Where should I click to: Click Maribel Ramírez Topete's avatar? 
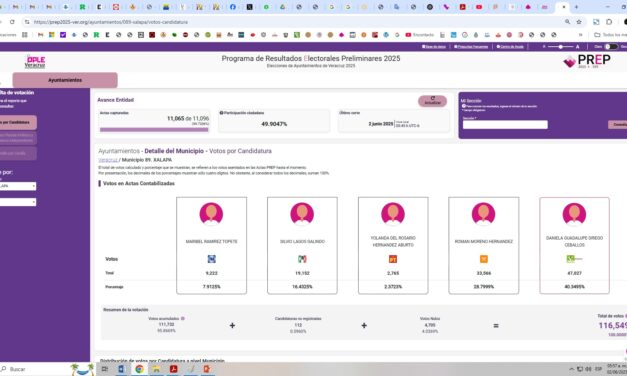[x=211, y=214]
